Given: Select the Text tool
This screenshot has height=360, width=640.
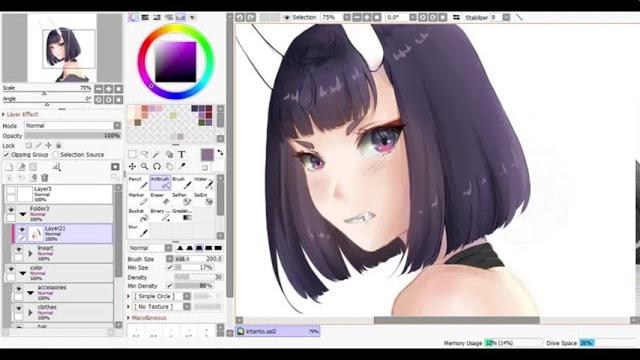Looking at the screenshot, I should click(182, 154).
